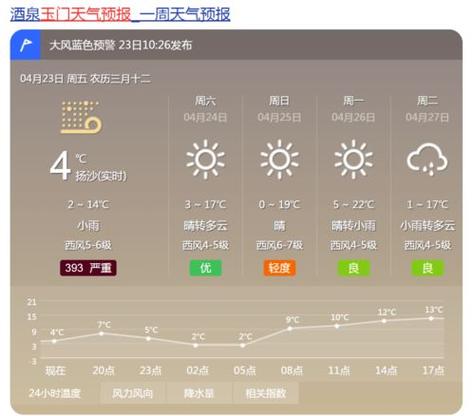Viewport: 474px width, 416px height.
Task: Click the 04月27日 date label
Action: pyautogui.click(x=427, y=117)
